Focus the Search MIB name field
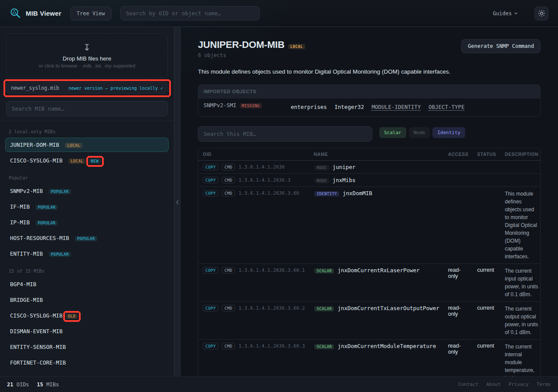The height and width of the screenshot is (392, 558). pos(87,108)
